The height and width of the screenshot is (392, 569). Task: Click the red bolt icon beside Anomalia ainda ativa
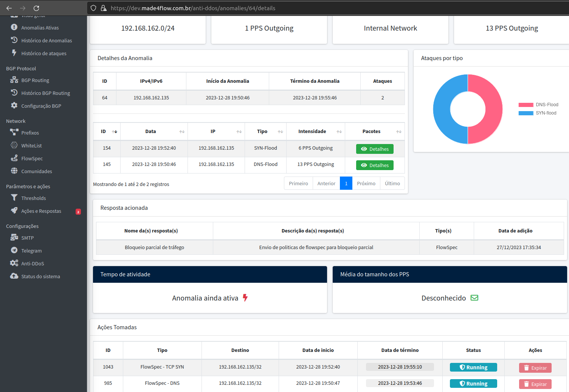[x=245, y=298]
